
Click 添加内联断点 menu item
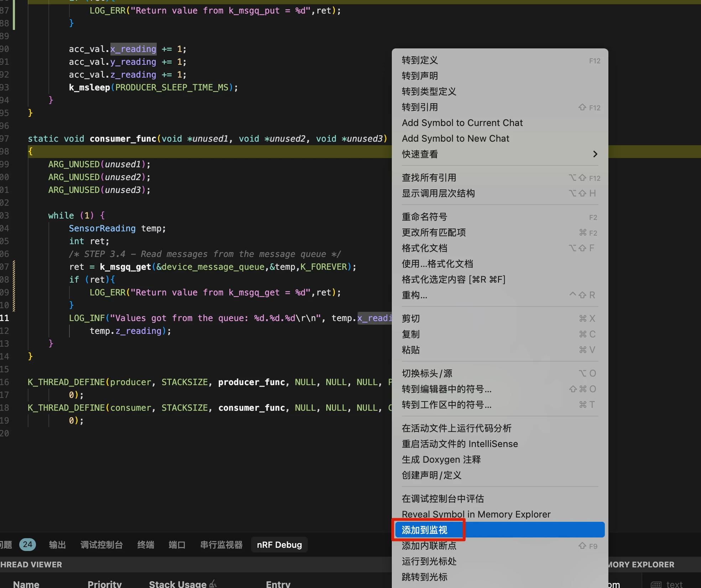[x=429, y=546]
